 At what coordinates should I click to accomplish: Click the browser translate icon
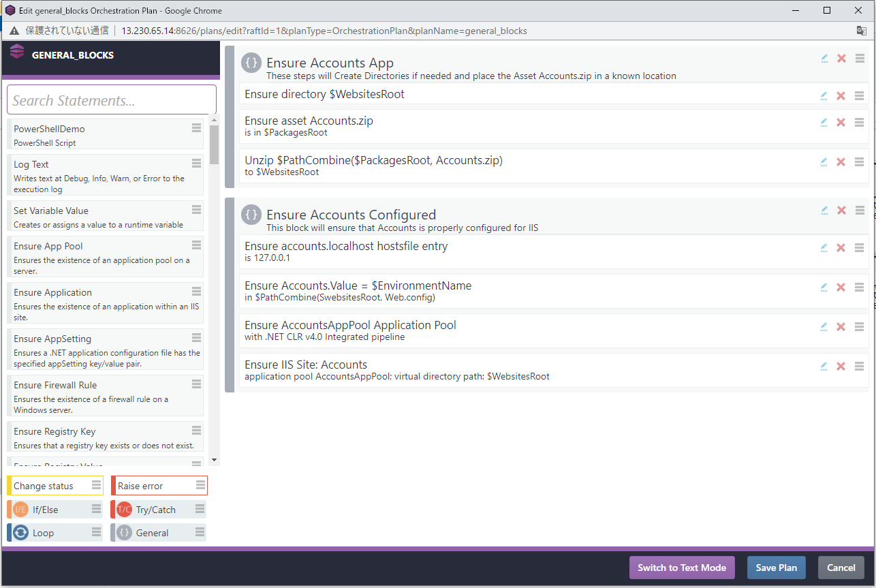(x=861, y=31)
